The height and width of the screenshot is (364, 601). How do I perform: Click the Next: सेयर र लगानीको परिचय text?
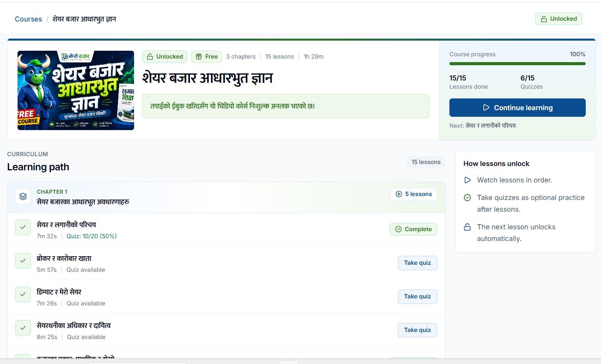(x=483, y=125)
